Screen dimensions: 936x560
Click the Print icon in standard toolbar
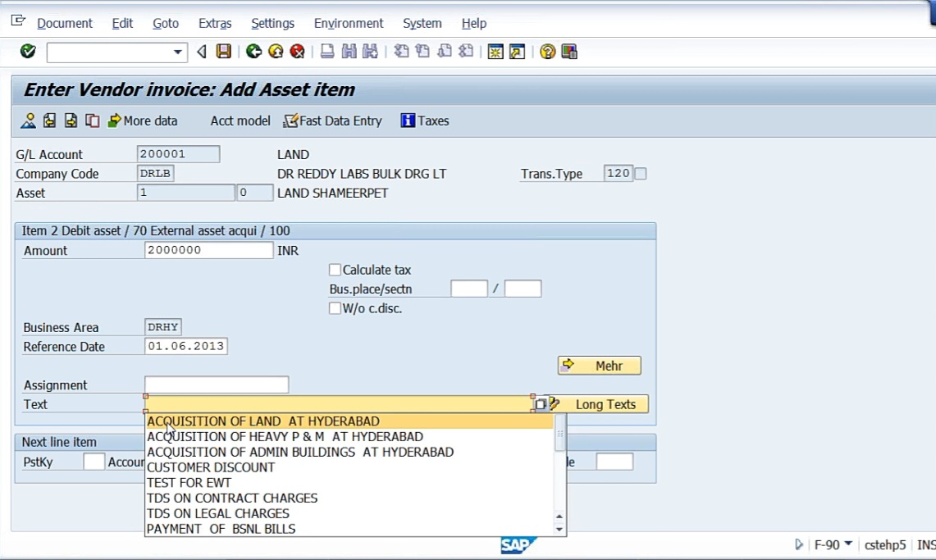pos(327,52)
